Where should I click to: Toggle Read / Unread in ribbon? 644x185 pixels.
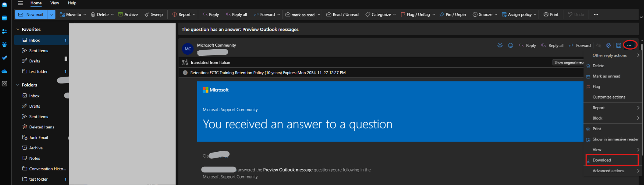(342, 15)
